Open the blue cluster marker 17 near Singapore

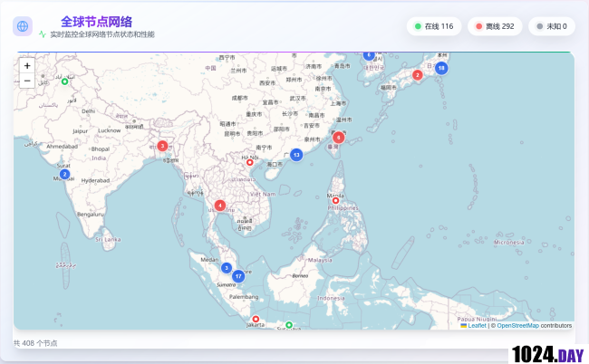pos(238,276)
